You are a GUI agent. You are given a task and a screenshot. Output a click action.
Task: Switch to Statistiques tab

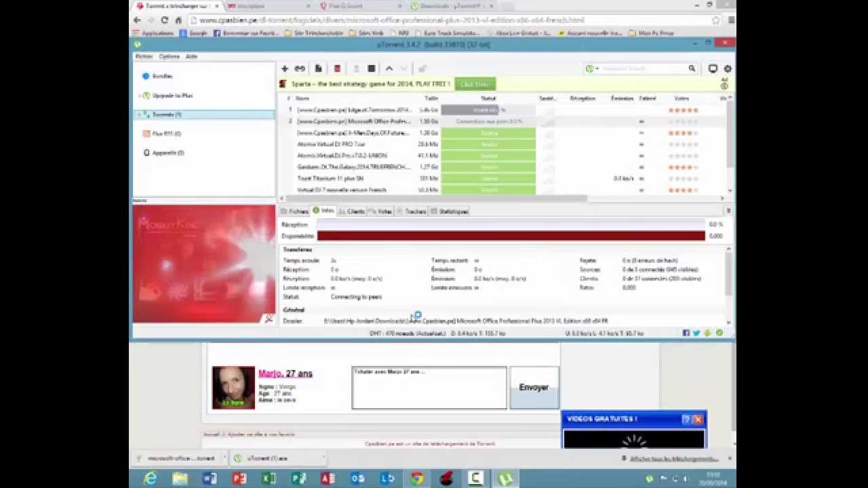coord(449,211)
